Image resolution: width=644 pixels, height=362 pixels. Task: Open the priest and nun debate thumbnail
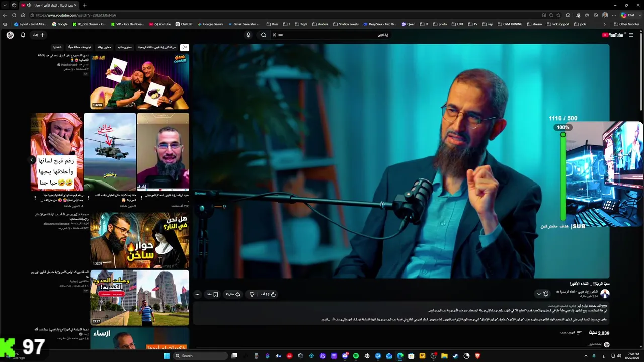tap(140, 240)
